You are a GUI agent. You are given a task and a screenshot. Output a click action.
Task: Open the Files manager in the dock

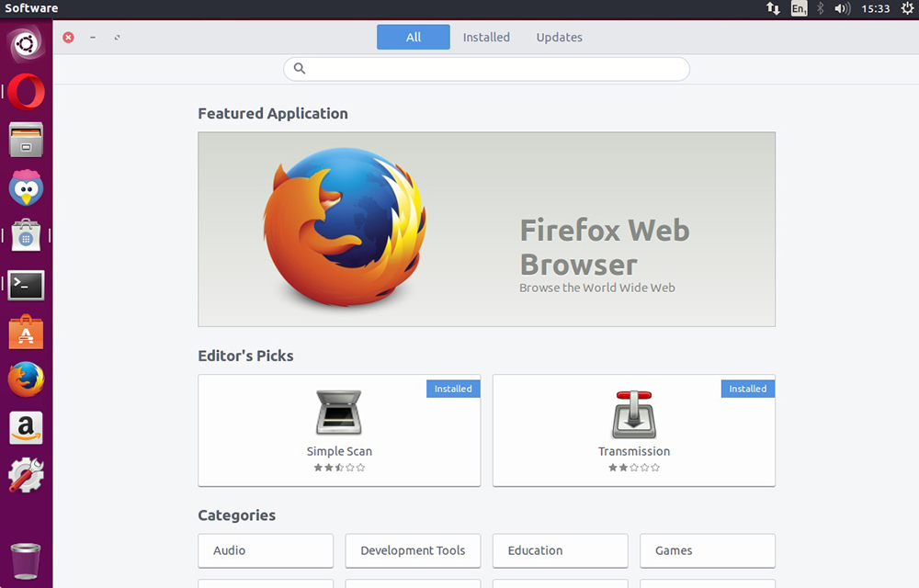pyautogui.click(x=26, y=140)
